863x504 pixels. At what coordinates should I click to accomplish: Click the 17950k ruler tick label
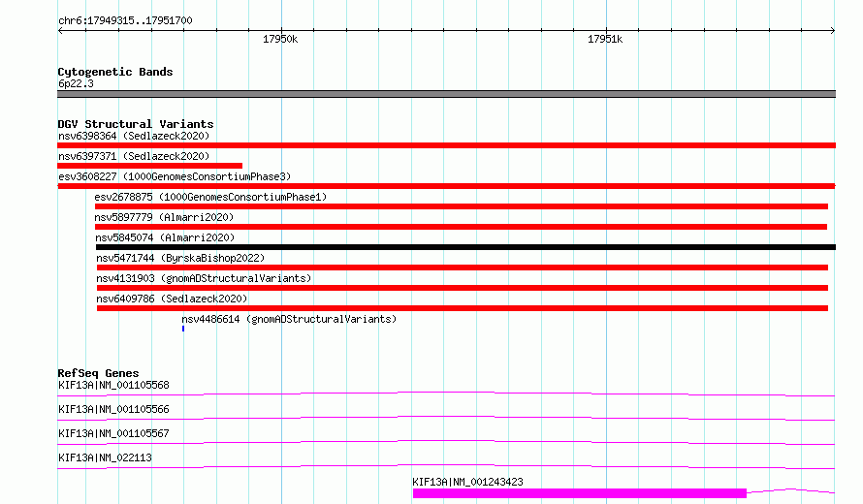(280, 39)
